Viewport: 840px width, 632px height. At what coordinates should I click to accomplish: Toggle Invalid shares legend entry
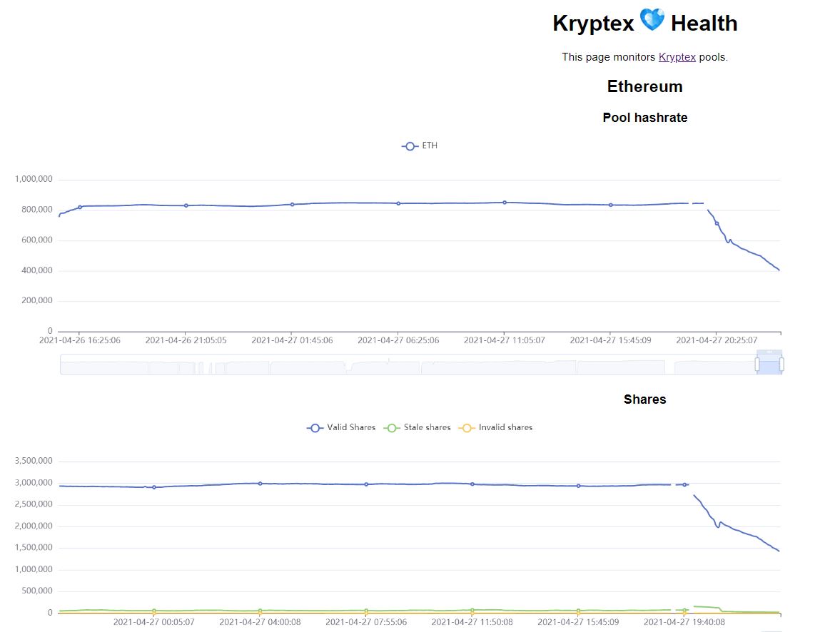click(495, 427)
